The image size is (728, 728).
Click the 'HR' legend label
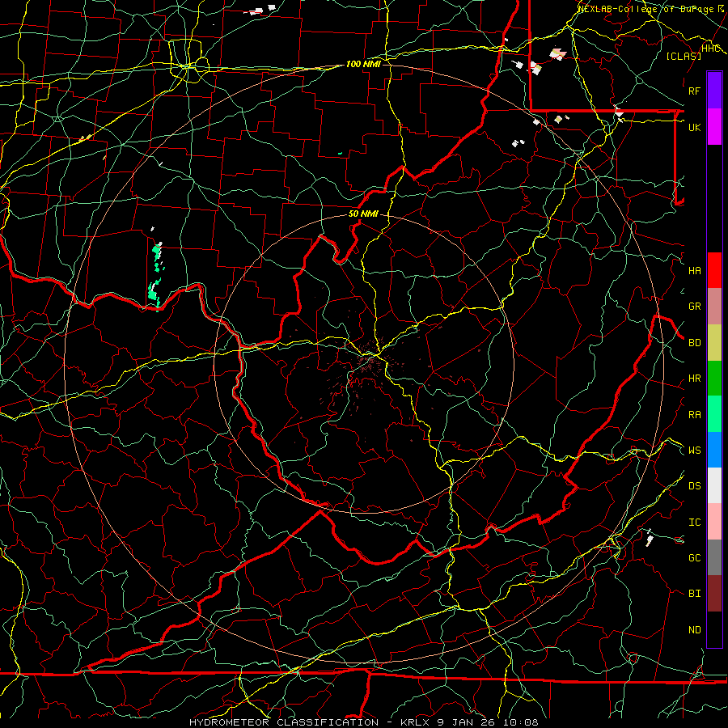tap(695, 379)
